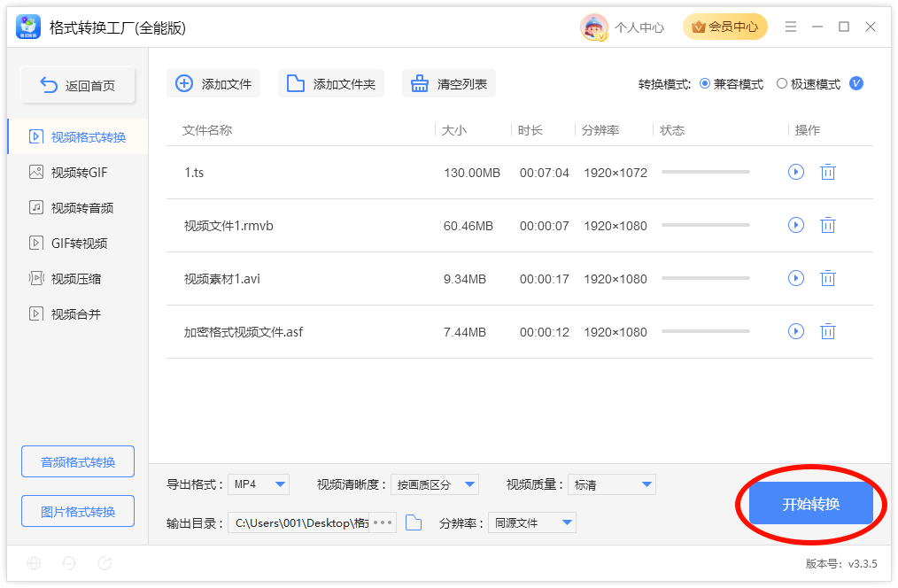Viewport: 898px width, 588px height.
Task: Click the blue VIP badge near 极速模式
Action: [x=855, y=83]
